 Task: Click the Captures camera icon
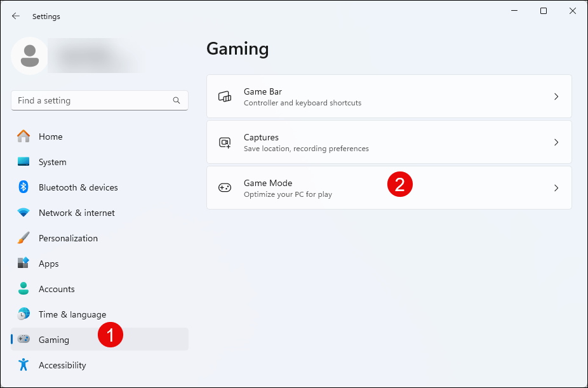coord(225,142)
